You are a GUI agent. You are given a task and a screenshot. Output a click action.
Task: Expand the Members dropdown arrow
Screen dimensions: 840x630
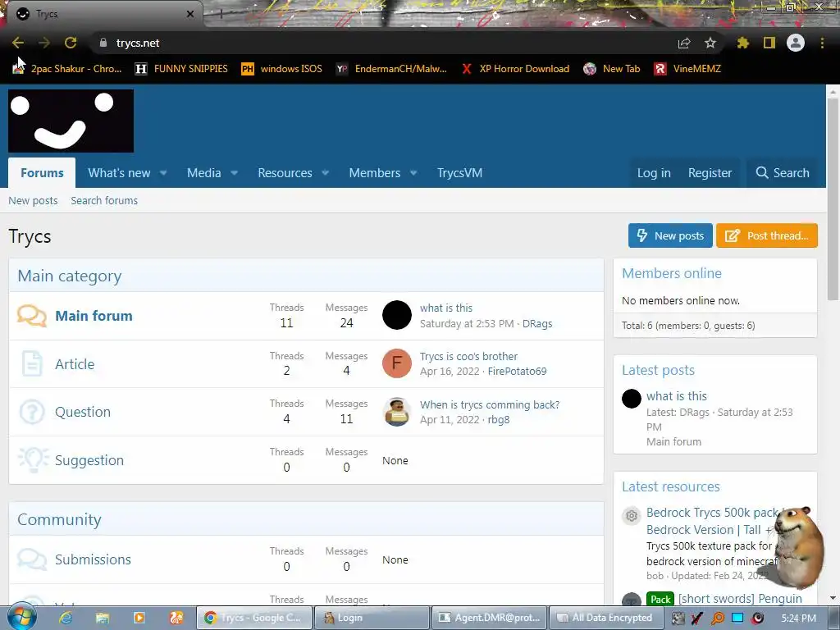coord(413,173)
